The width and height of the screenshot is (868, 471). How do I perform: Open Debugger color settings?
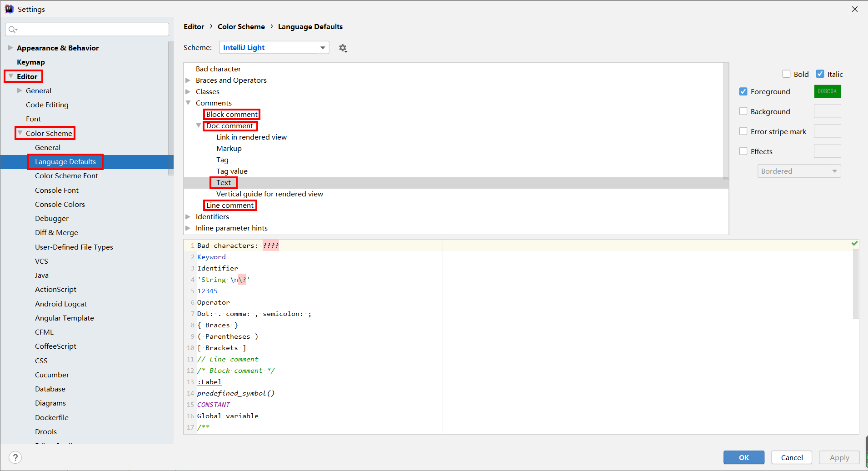52,218
